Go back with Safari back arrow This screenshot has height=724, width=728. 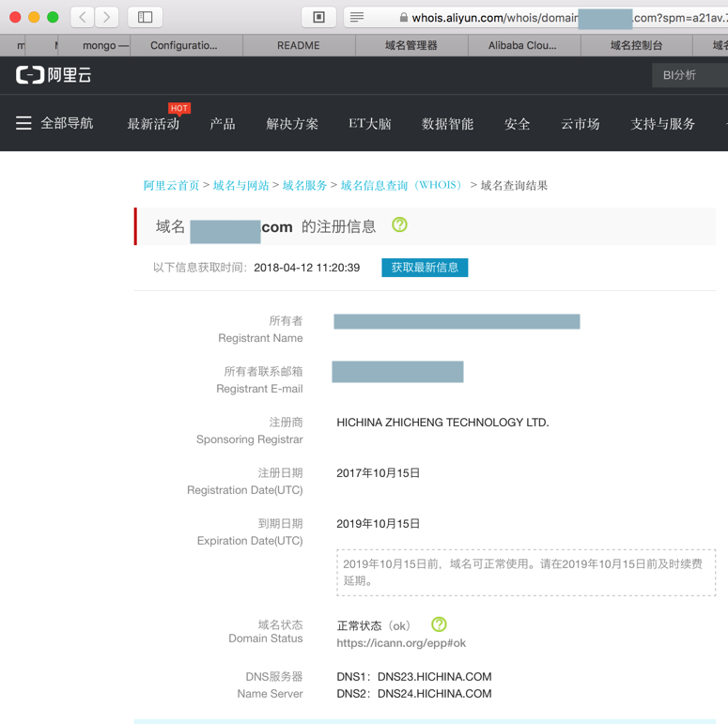coord(83,17)
